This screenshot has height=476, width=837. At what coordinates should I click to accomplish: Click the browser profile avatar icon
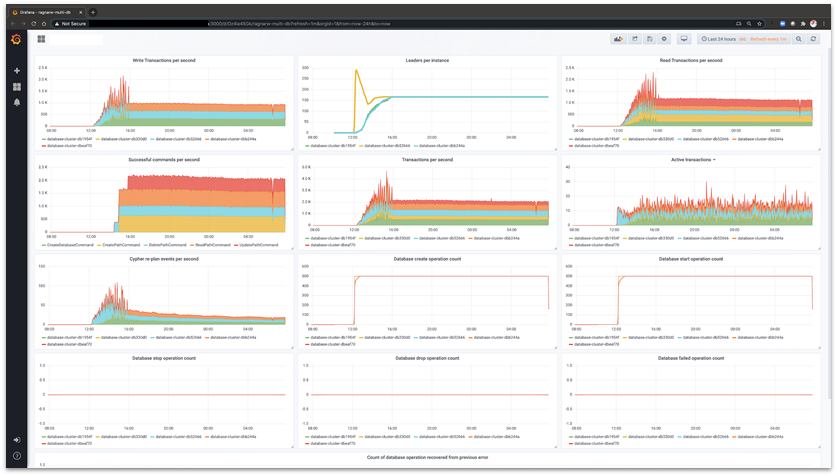(x=814, y=23)
